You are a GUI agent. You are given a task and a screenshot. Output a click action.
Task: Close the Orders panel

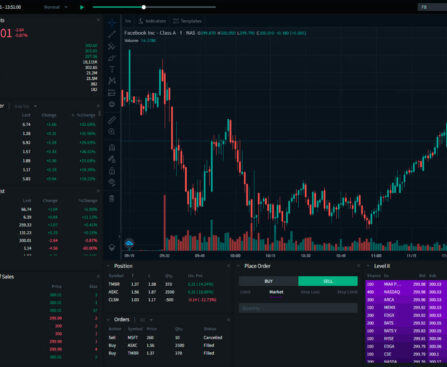229,320
